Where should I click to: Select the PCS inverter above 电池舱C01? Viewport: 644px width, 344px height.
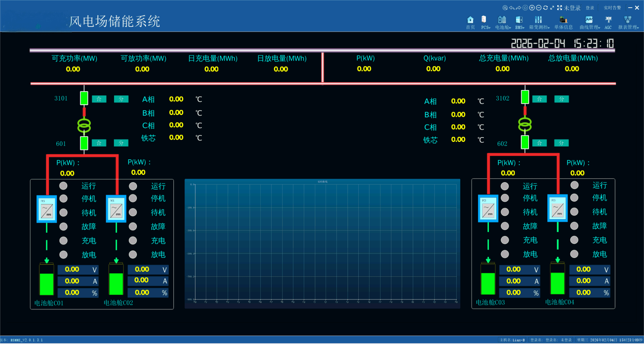click(47, 209)
